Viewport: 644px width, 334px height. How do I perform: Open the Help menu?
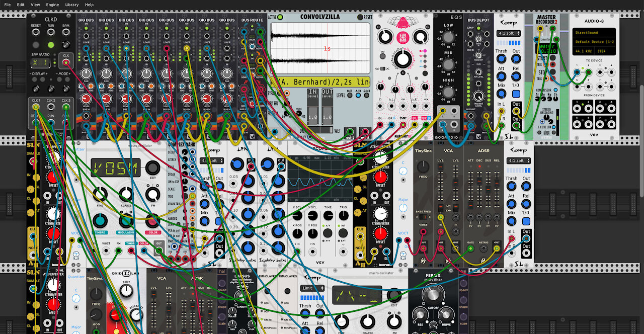tap(89, 5)
